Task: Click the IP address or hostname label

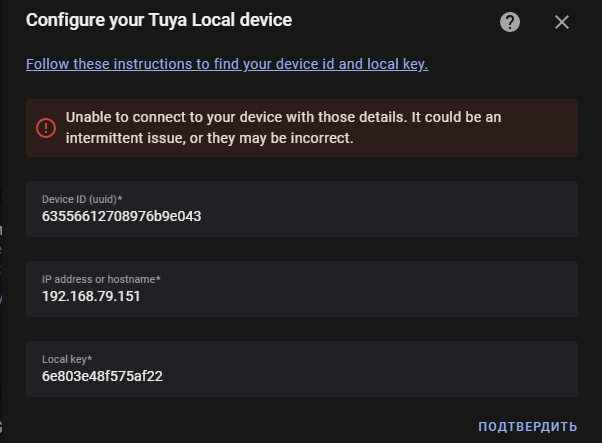Action: 101,279
